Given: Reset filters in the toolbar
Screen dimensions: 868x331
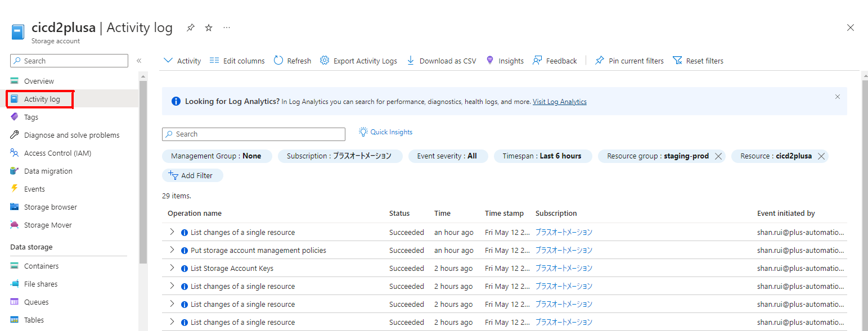Looking at the screenshot, I should (x=698, y=61).
